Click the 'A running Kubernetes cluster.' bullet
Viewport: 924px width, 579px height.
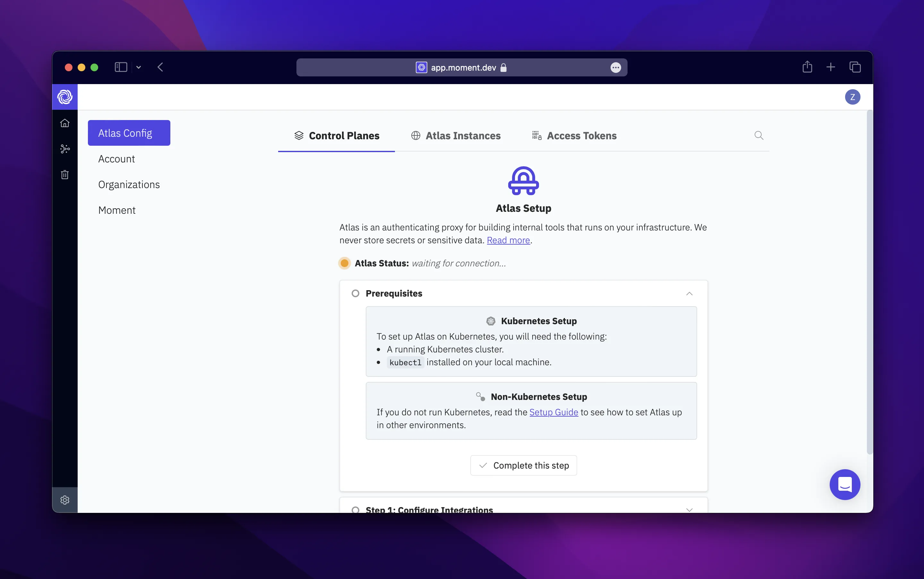point(445,349)
